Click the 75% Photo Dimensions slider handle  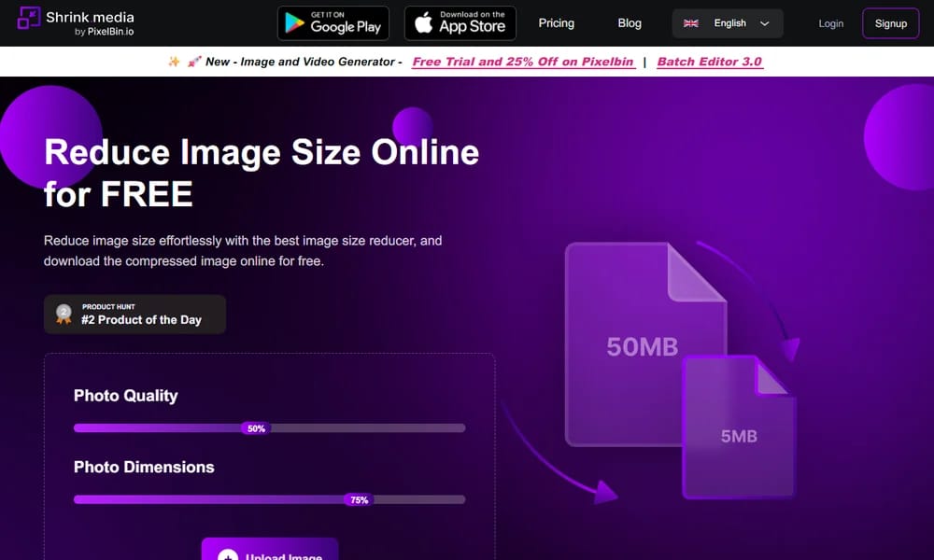click(359, 500)
